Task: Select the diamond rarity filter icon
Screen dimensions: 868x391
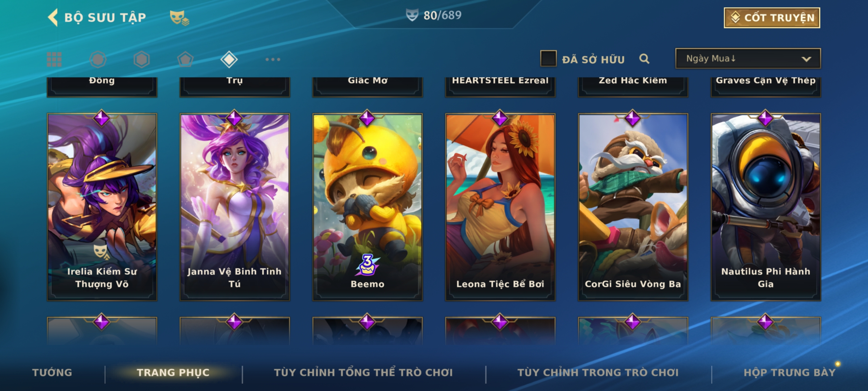Action: coord(229,59)
